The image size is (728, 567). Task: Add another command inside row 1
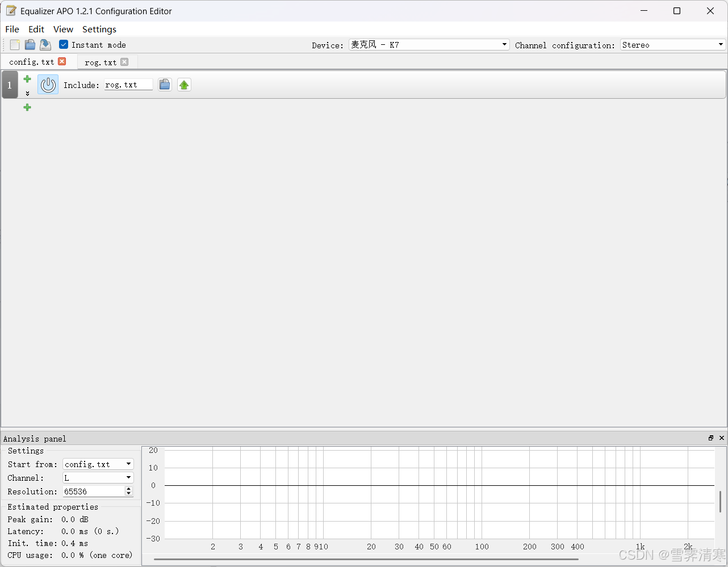pos(27,79)
